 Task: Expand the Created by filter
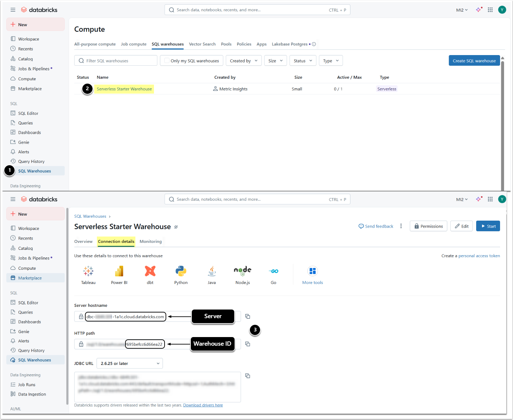(x=244, y=61)
